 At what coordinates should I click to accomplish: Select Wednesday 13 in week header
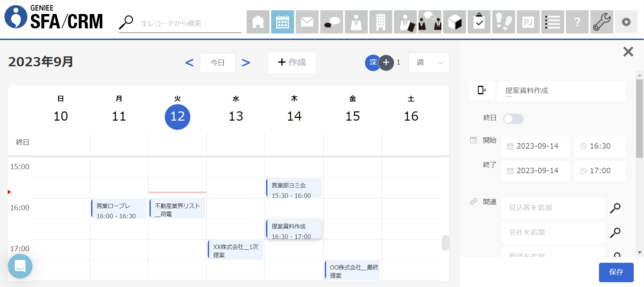(x=236, y=117)
